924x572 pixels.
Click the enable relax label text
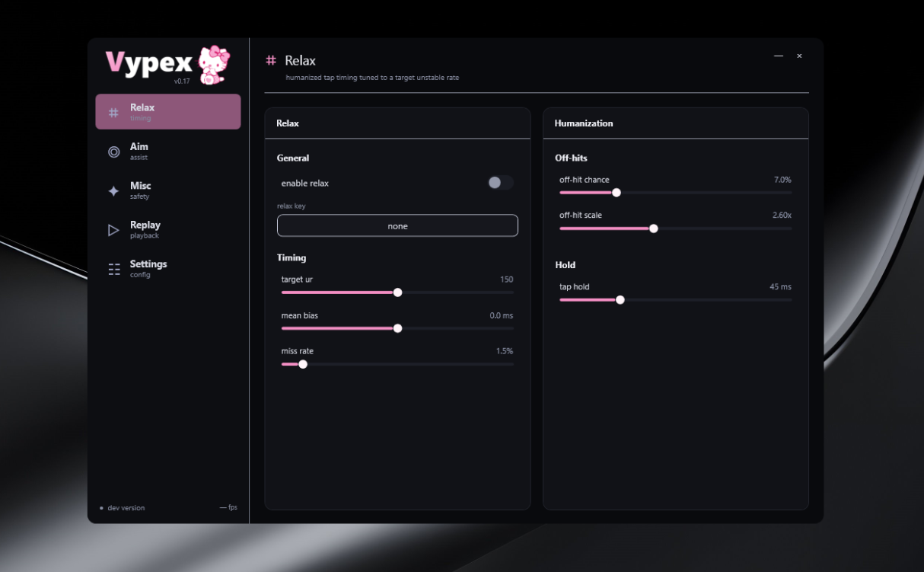coord(305,184)
